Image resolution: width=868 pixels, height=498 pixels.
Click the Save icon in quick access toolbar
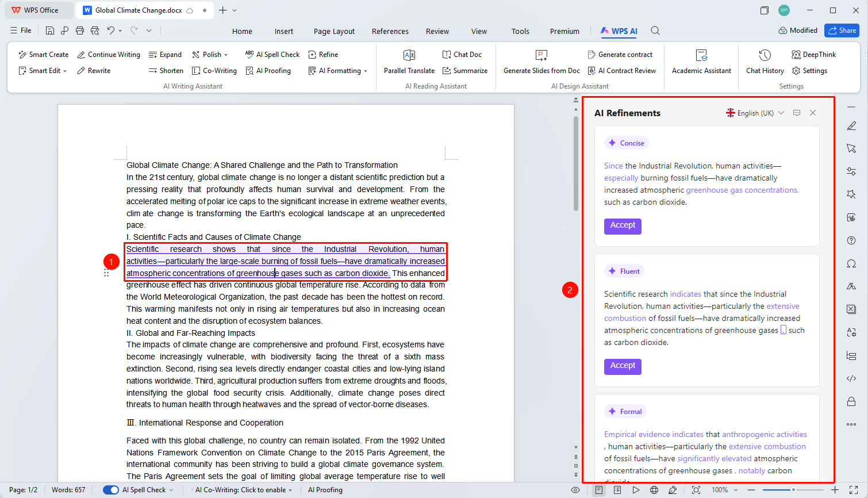coord(50,30)
